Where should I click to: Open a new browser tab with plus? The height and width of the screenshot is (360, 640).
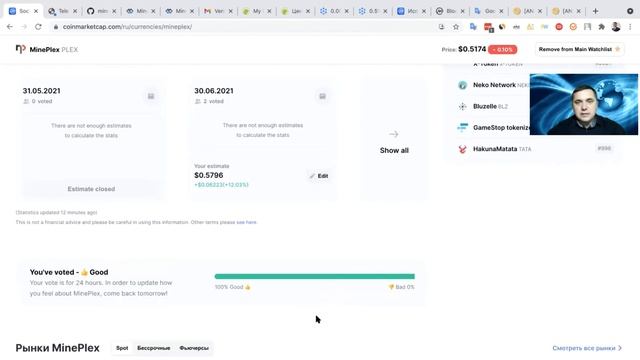tap(595, 11)
